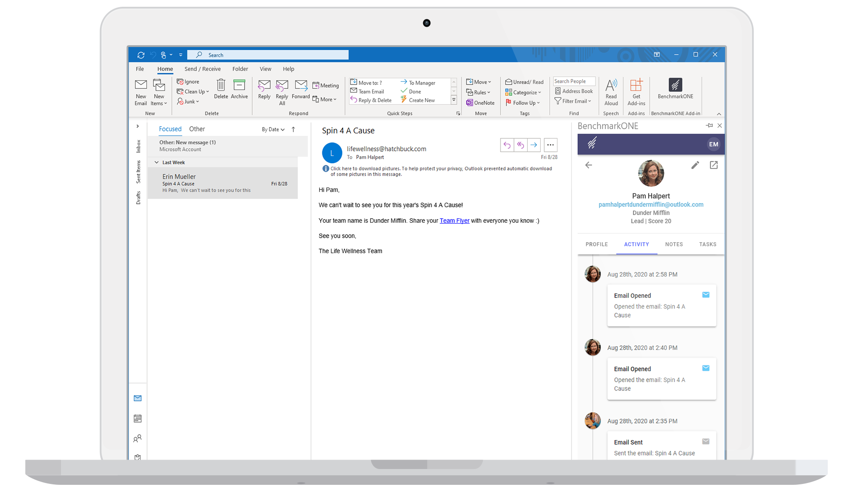Select the Reply & Delete quick step
Viewport: 868px width, 488px height.
click(x=371, y=100)
